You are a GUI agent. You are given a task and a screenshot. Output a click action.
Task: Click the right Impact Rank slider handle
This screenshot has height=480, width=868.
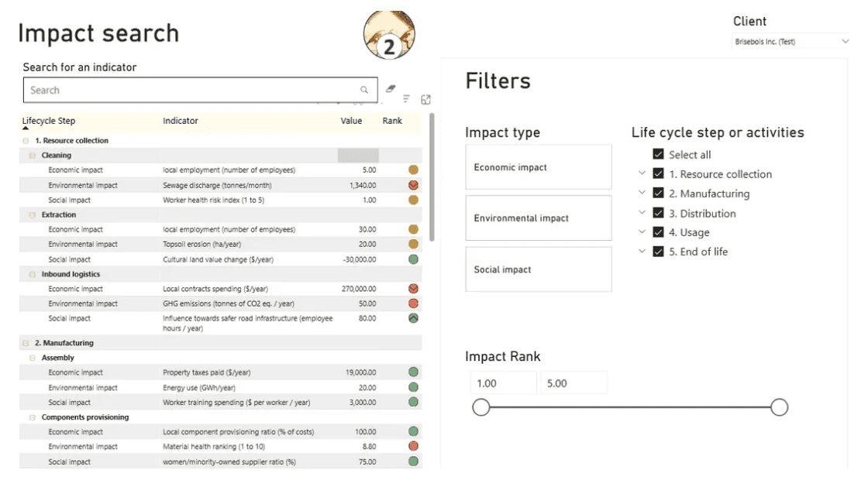[x=780, y=407]
